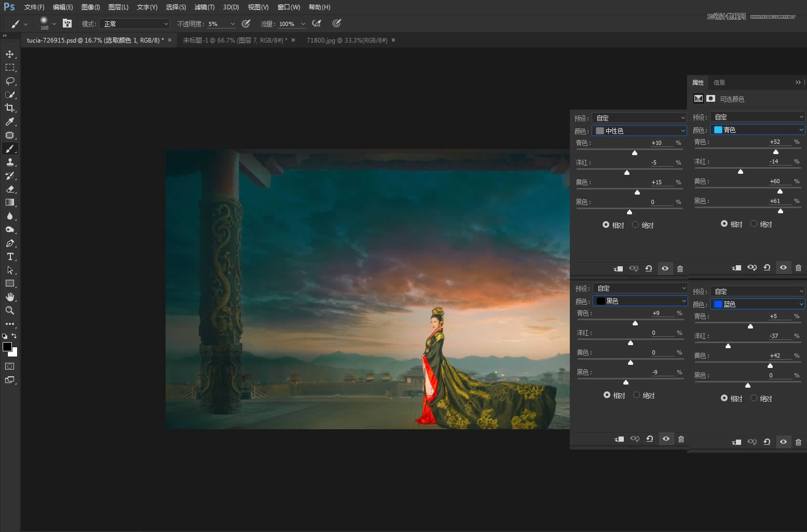Select the Horizontal Type tool
Screen dimensions: 807x532
tap(10, 257)
